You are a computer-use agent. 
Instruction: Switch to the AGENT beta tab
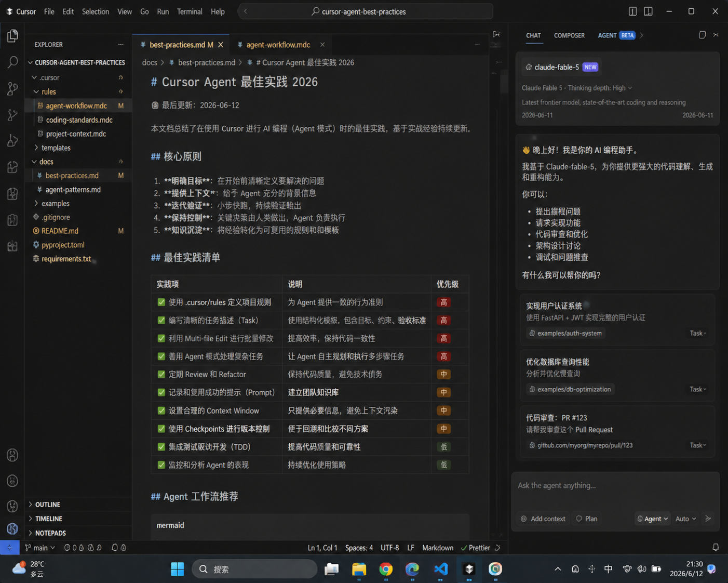(x=616, y=35)
